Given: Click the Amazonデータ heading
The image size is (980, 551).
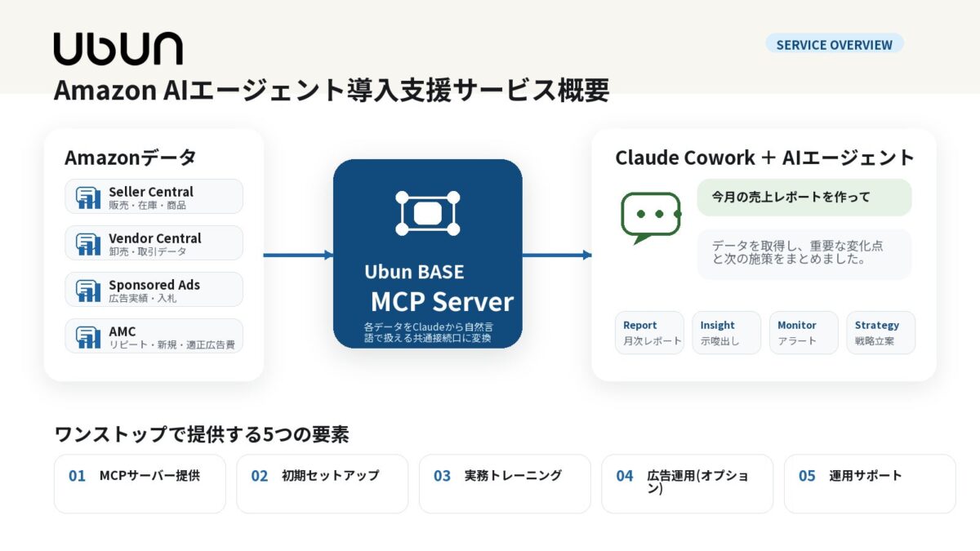Looking at the screenshot, I should click(131, 157).
